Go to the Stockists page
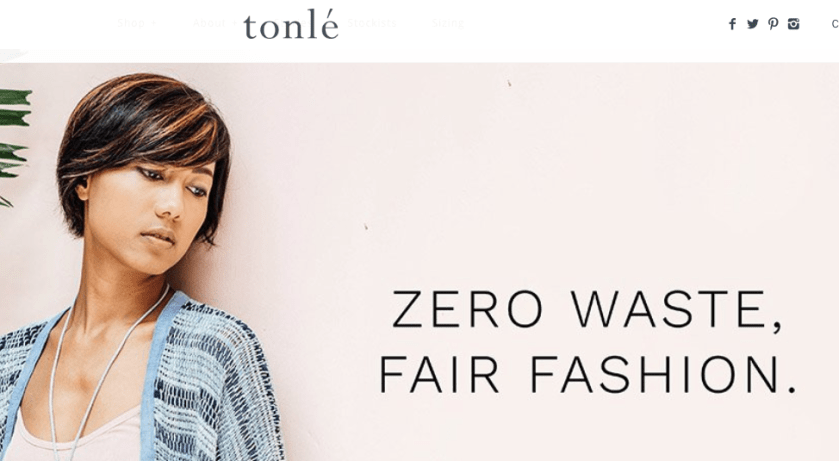The width and height of the screenshot is (839, 461). point(372,23)
